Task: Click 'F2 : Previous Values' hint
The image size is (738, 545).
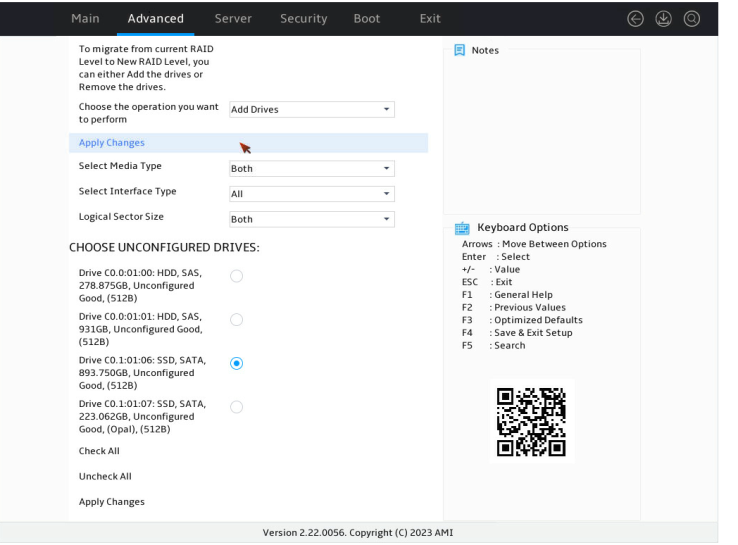Action: tap(513, 307)
